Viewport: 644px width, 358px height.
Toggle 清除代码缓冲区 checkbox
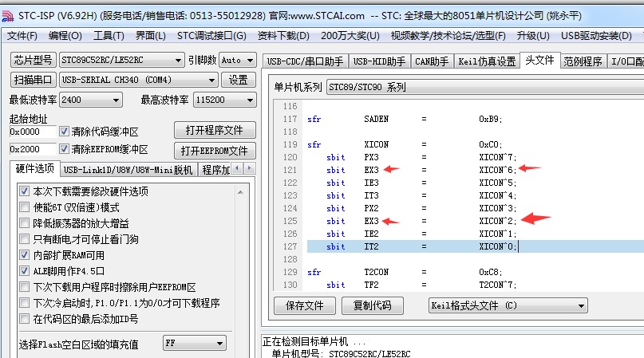(x=64, y=132)
